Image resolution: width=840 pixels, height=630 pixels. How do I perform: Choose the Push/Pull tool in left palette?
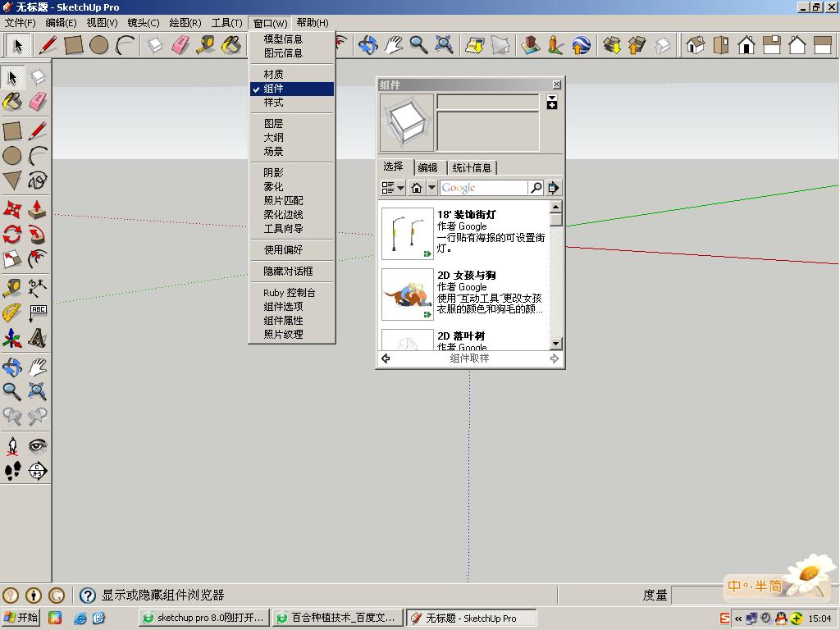[x=37, y=209]
